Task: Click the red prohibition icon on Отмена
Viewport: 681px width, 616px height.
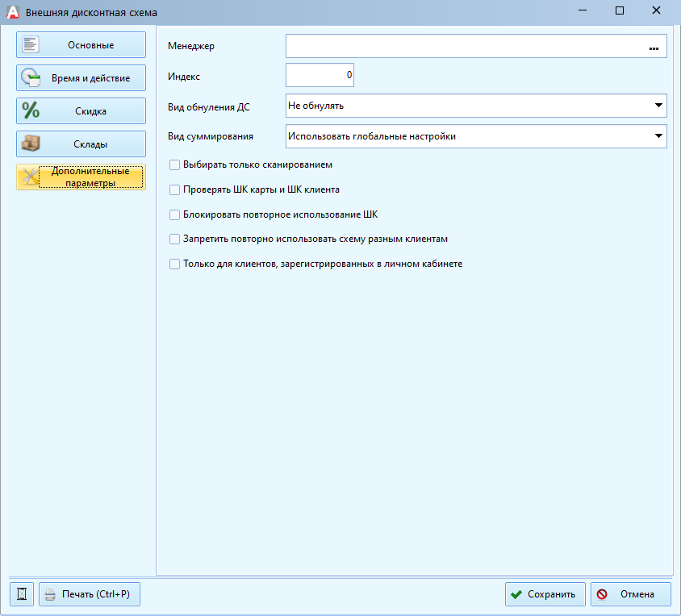Action: pos(602,594)
